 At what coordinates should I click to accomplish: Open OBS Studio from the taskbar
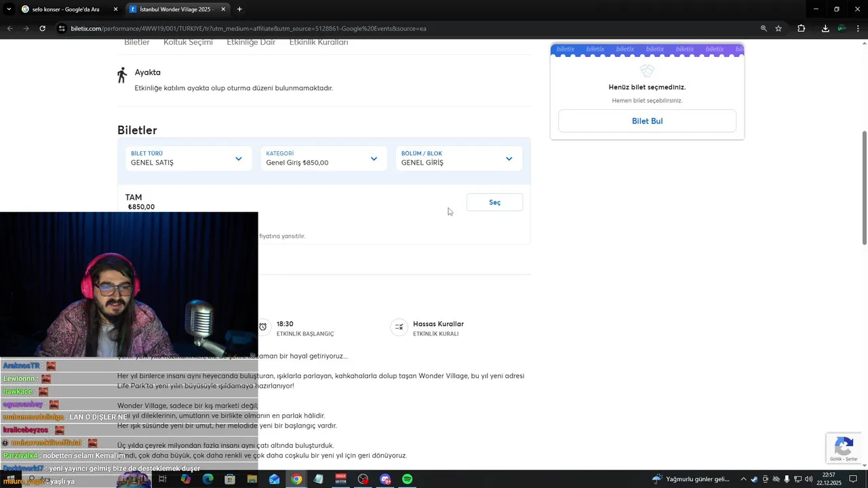coord(363,479)
